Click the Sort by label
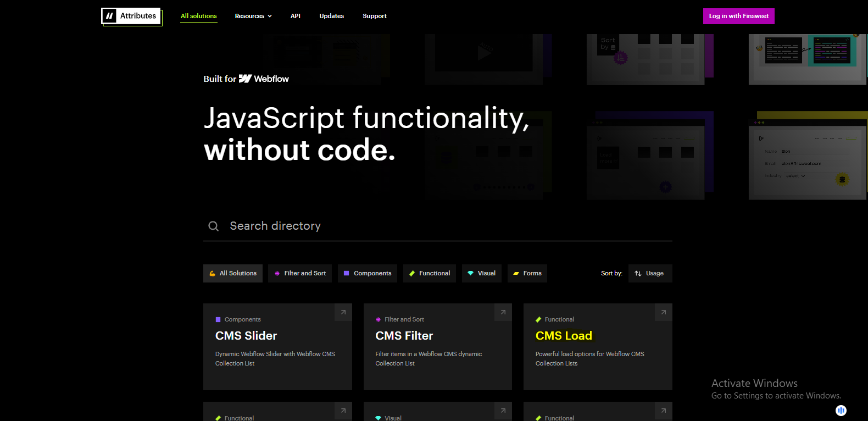 [x=611, y=273]
